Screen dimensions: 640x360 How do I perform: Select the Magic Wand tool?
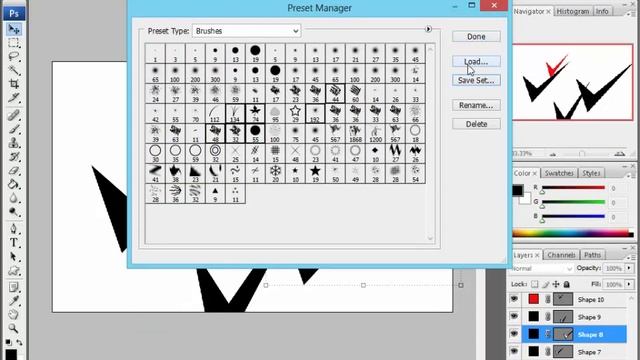click(x=14, y=70)
